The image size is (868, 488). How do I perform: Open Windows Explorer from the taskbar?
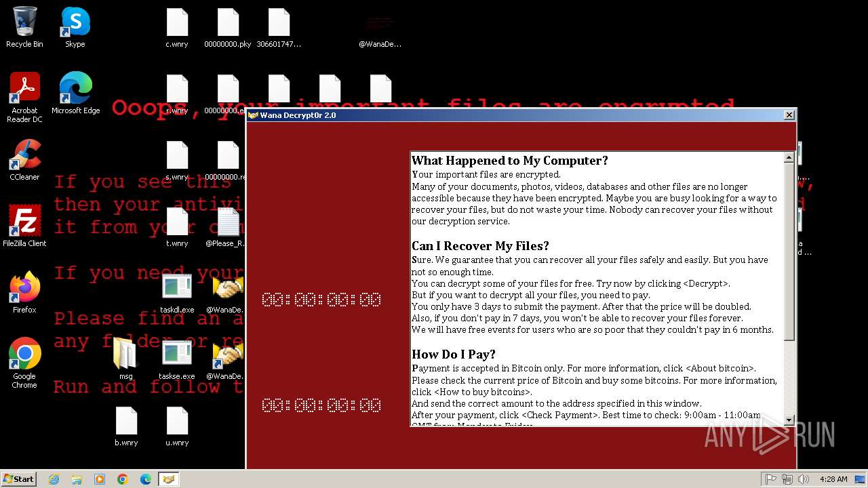pos(77,479)
